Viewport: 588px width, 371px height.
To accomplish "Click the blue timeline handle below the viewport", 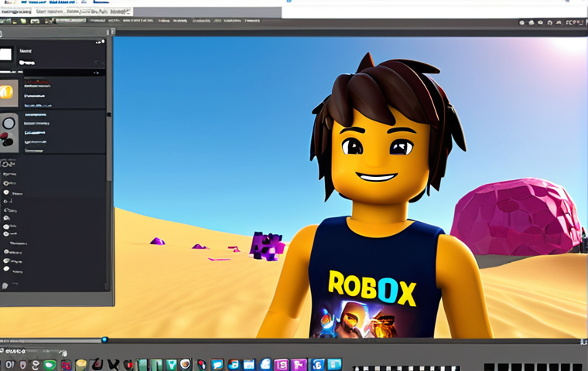I will click(x=104, y=340).
